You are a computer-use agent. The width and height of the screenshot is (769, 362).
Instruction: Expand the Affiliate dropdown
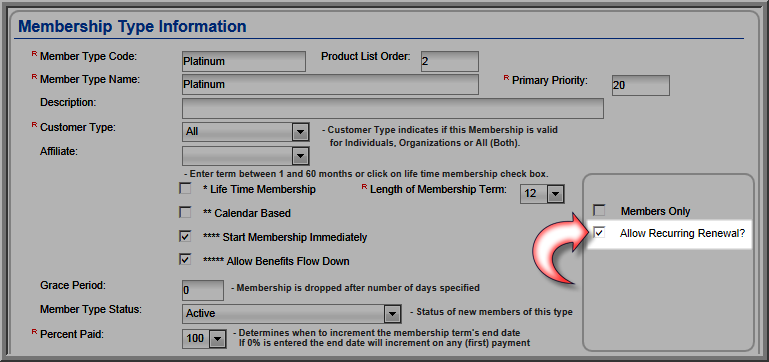tap(246, 156)
